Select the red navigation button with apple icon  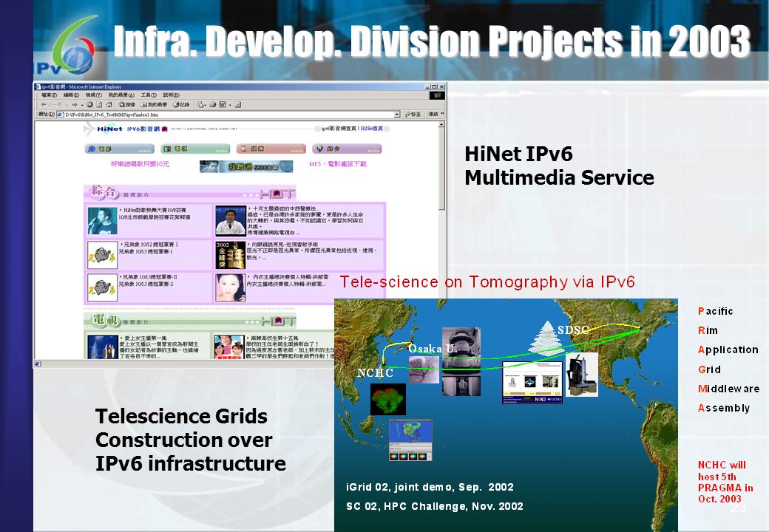[271, 149]
